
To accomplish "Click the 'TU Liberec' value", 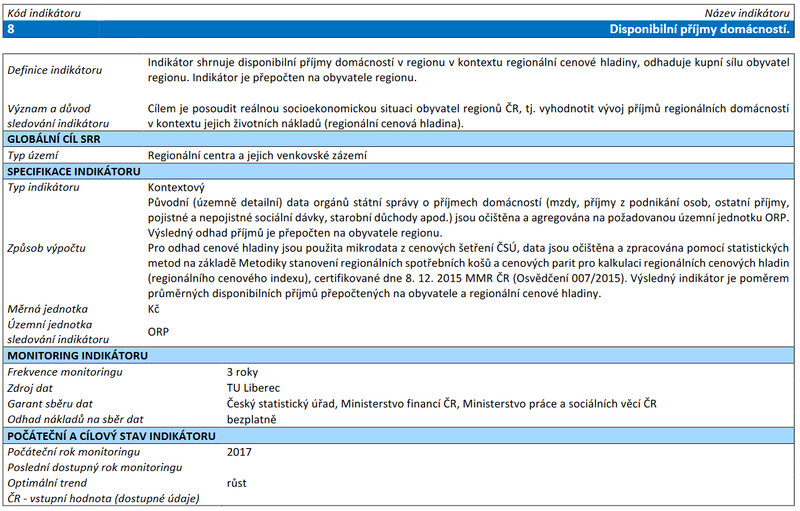I will pyautogui.click(x=254, y=388).
